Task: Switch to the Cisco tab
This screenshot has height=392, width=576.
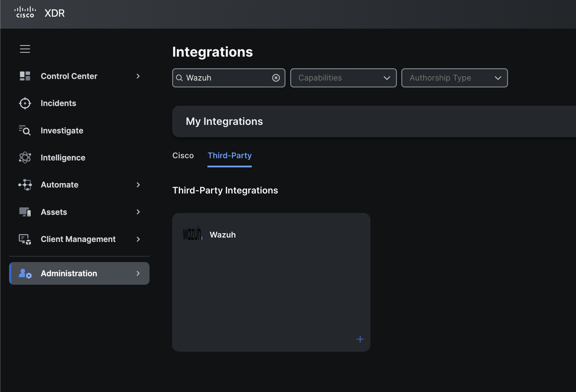Action: pos(183,156)
